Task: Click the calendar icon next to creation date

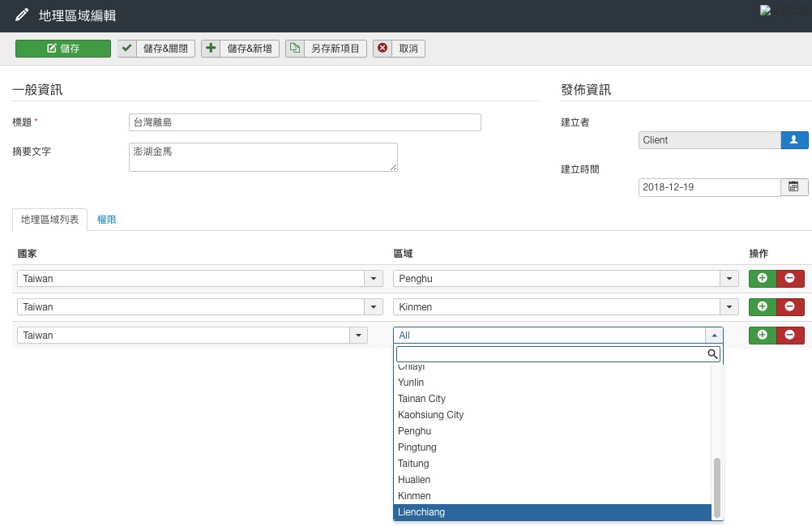Action: click(793, 187)
